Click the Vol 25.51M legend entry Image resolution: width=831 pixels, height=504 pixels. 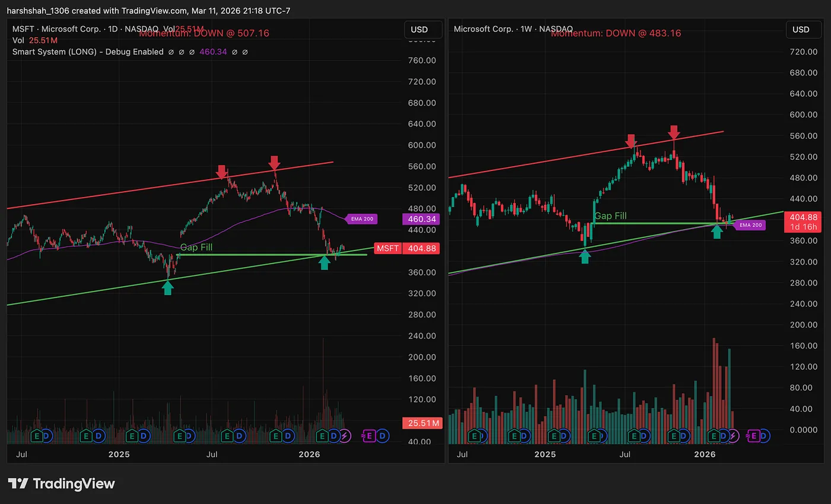pos(35,40)
